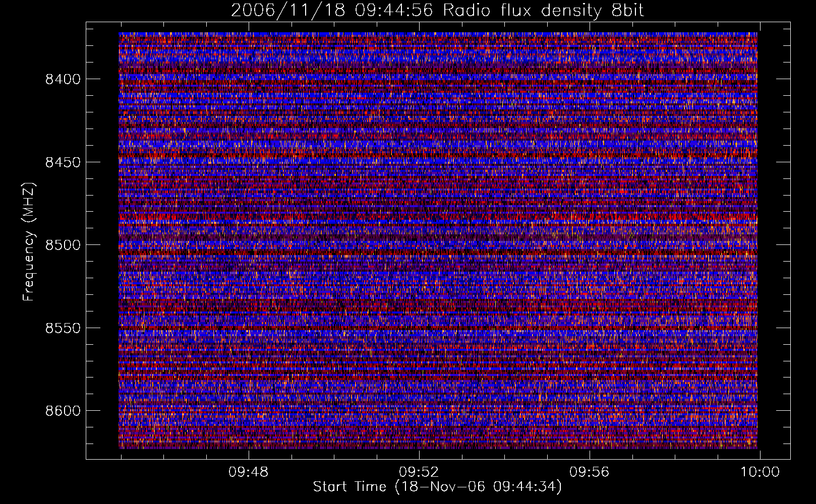Click the 8500 frequency tick label

pyautogui.click(x=63, y=245)
